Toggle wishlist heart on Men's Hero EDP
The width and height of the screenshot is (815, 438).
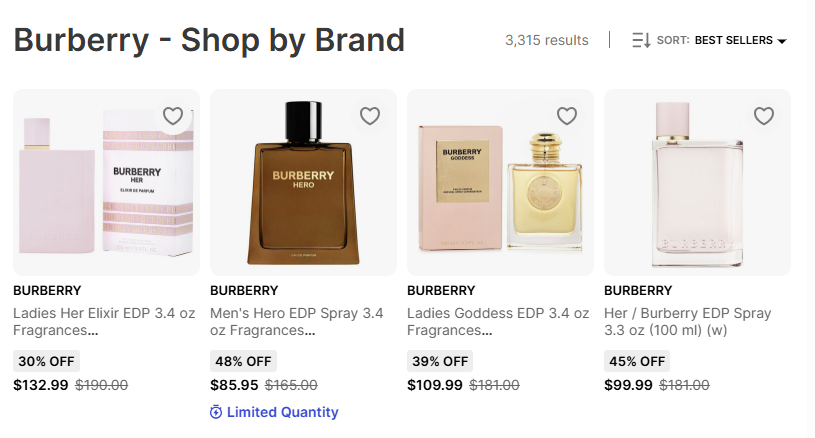tap(370, 116)
